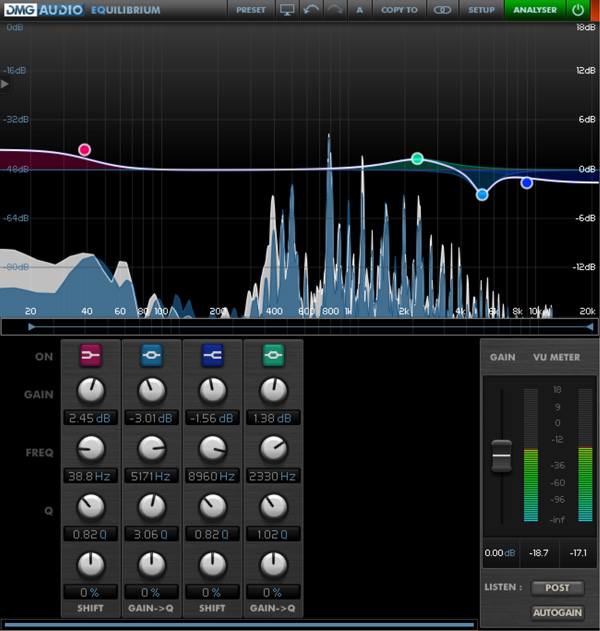Click the monitor display icon in toolbar
Image resolution: width=600 pixels, height=631 pixels.
(x=287, y=10)
